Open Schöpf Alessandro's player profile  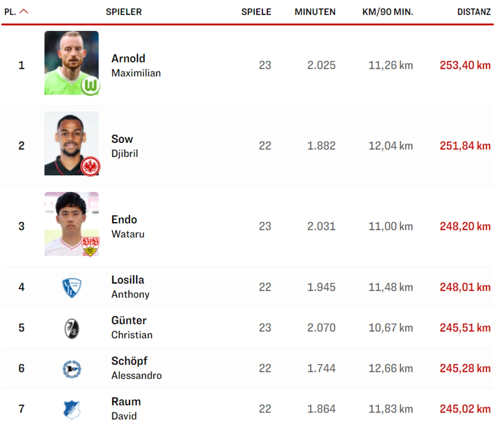click(136, 368)
